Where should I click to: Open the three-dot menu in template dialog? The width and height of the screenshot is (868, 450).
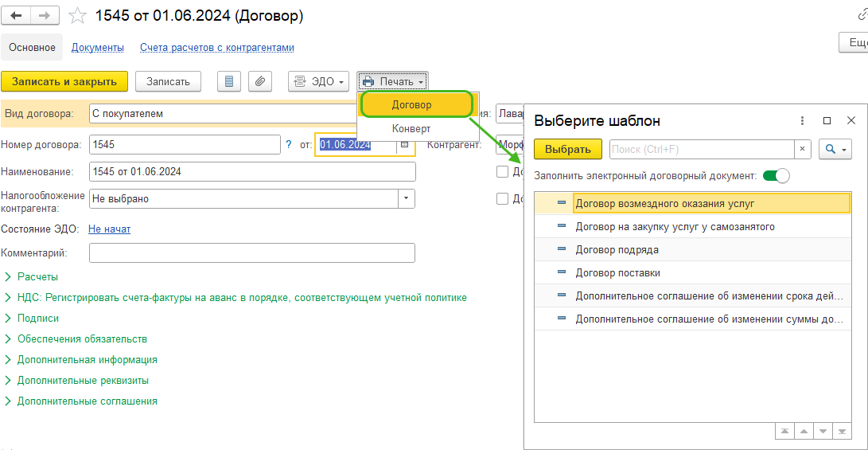[802, 121]
